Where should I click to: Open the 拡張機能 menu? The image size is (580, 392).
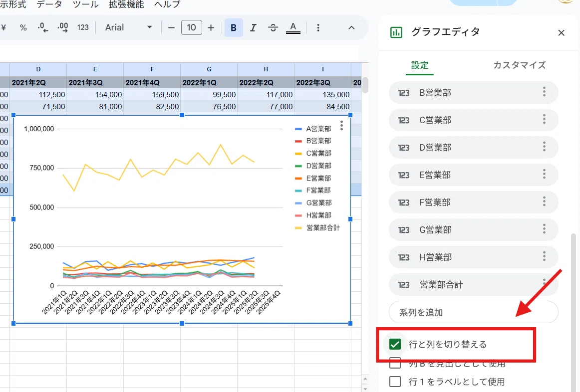(126, 4)
